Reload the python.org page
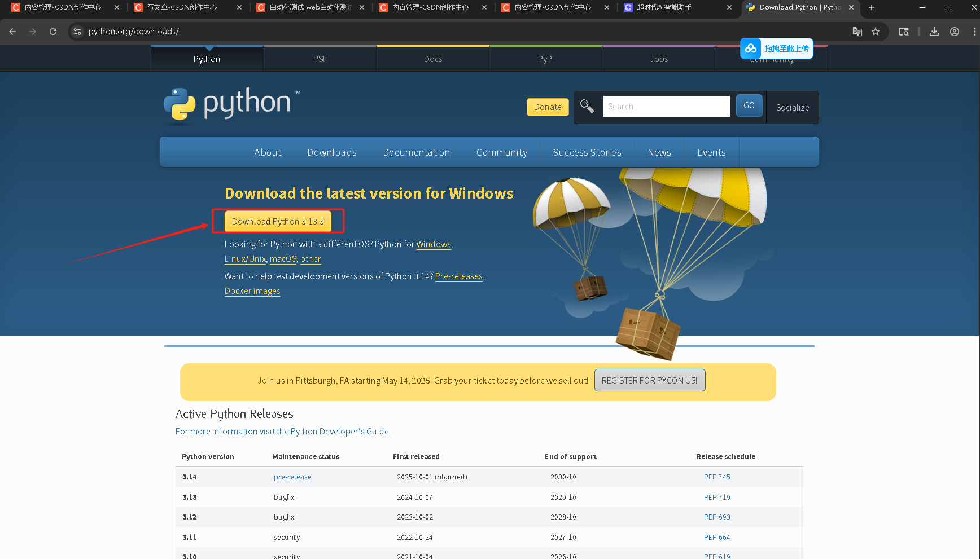980x559 pixels. [x=53, y=32]
